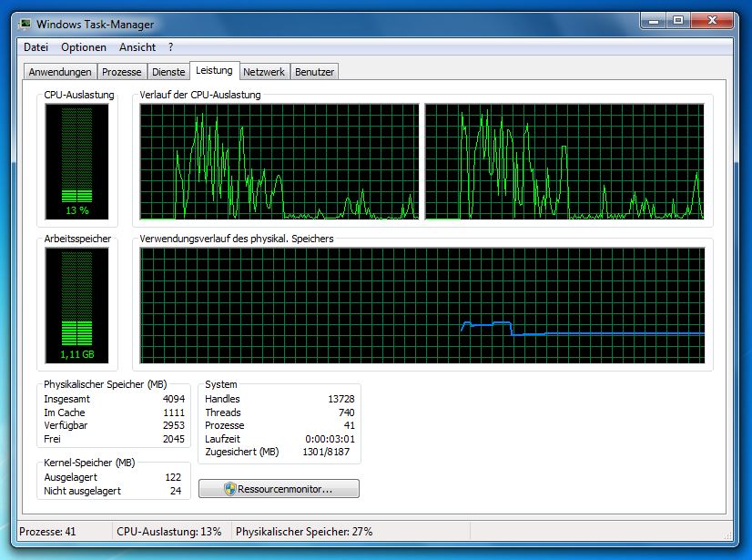Switch to the Benutzer tab
This screenshot has width=752, height=560.
(315, 72)
